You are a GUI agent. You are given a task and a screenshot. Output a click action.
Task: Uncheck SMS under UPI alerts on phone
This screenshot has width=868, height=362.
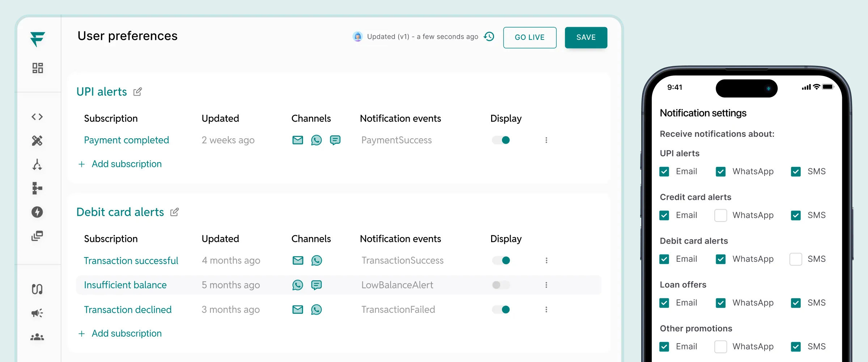tap(796, 172)
